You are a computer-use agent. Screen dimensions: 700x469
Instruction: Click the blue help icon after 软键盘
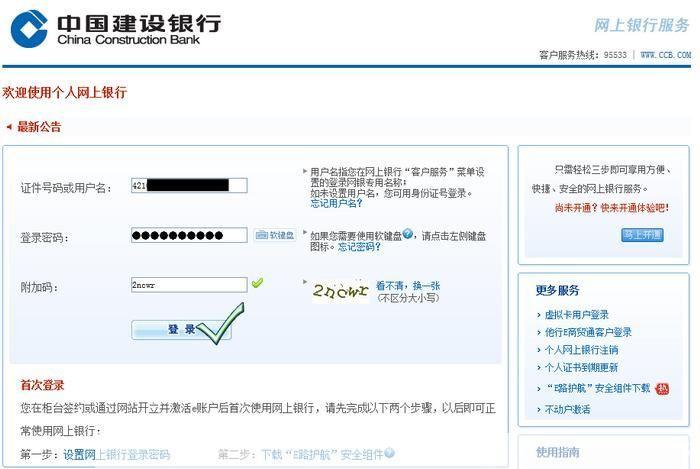(408, 233)
